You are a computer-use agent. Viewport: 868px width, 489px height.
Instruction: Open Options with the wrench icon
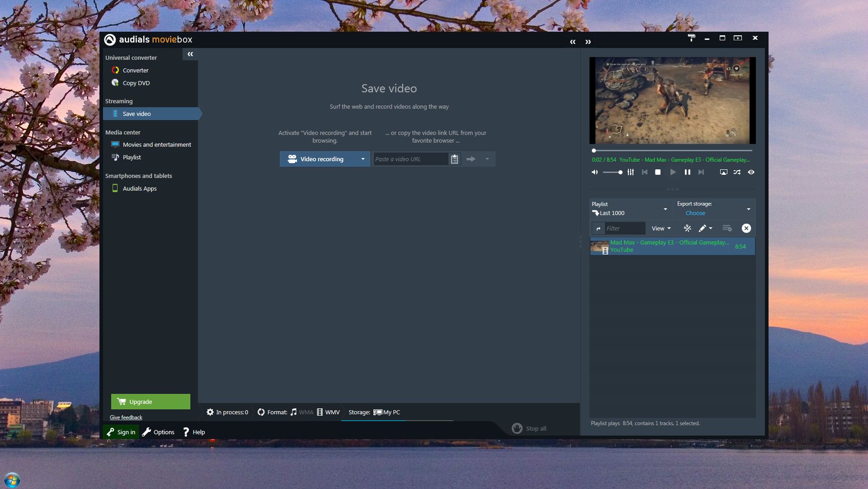(x=158, y=432)
